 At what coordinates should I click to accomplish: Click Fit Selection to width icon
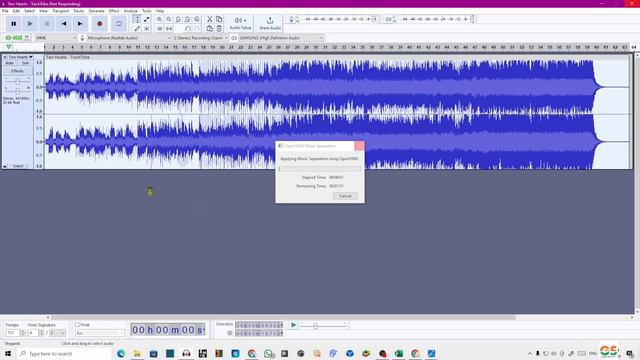click(x=178, y=20)
